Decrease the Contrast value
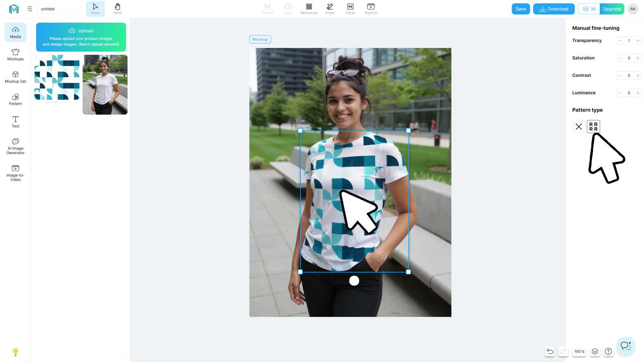The width and height of the screenshot is (644, 362). tap(620, 76)
